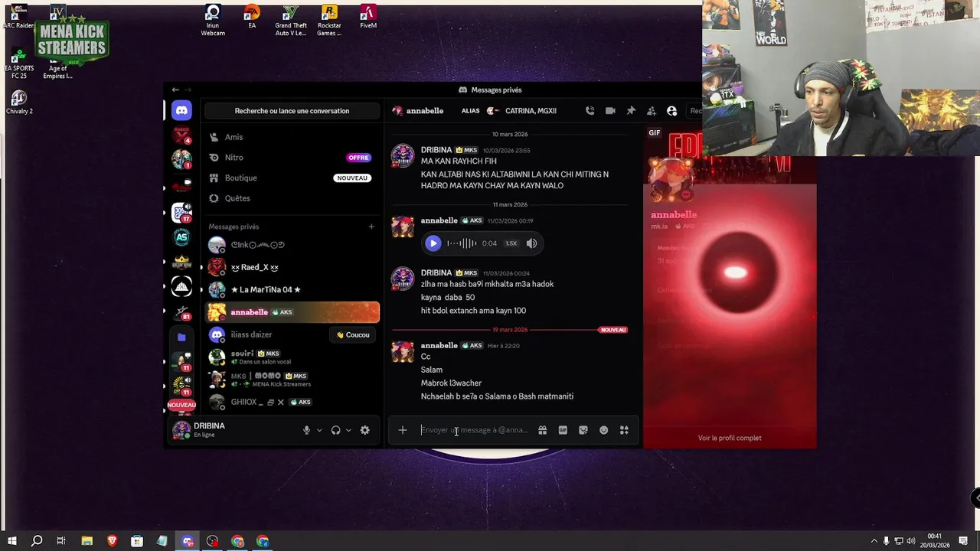This screenshot has height=551, width=980.
Task: Open Grand Theft Auto V desktop shortcut
Action: (290, 21)
